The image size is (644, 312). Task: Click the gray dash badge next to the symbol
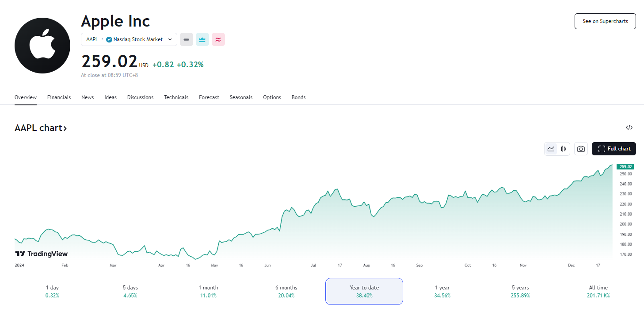pyautogui.click(x=186, y=39)
